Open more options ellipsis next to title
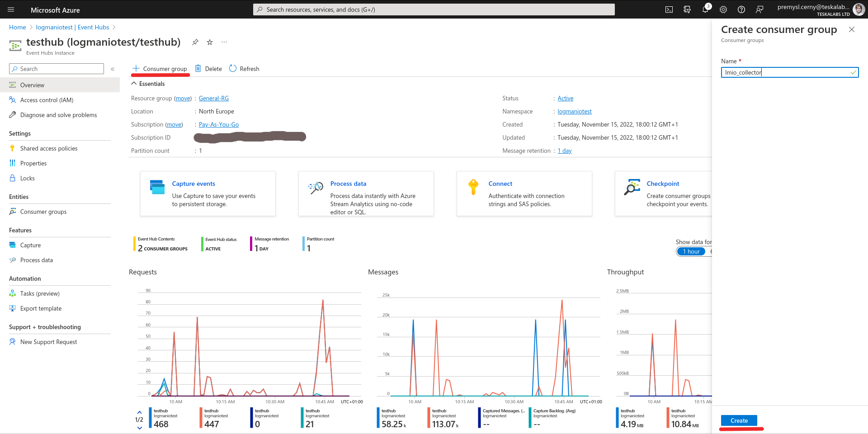 click(224, 42)
